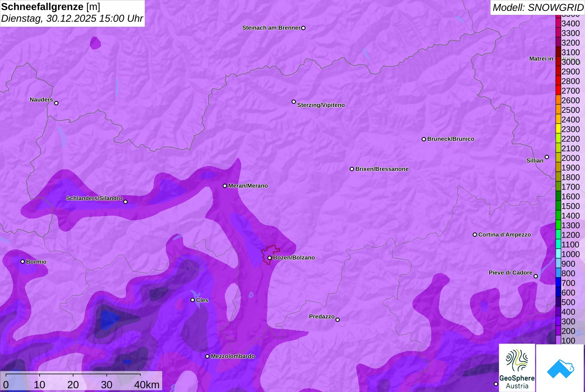
Task: Click the Matrei in label text
Action: coord(541,59)
